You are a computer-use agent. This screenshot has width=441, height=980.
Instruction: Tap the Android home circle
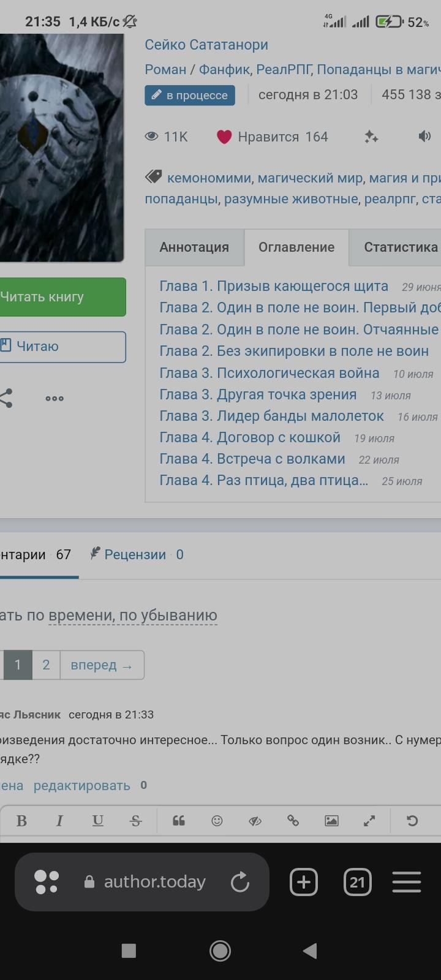[x=221, y=951]
